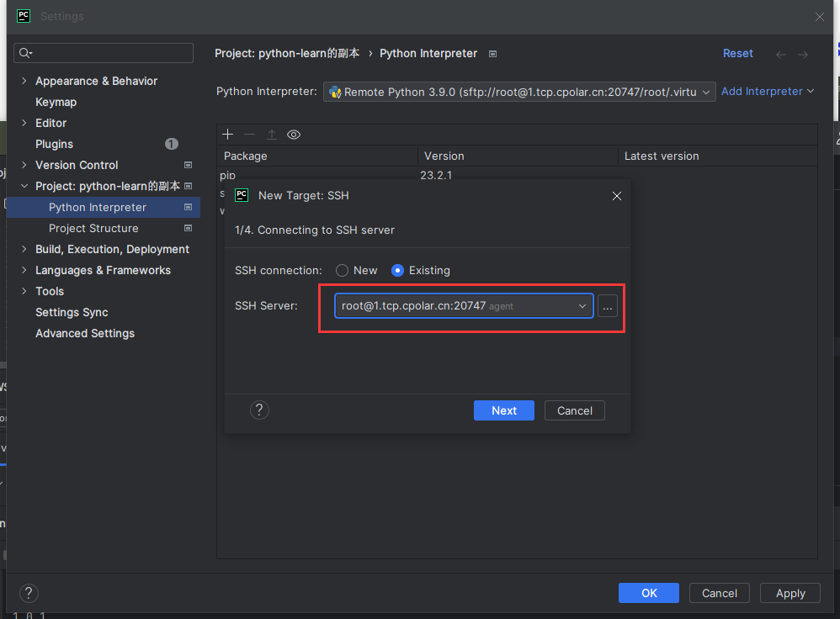Open the Add Interpreter dropdown link
Screen dimensions: 840x619
point(768,91)
